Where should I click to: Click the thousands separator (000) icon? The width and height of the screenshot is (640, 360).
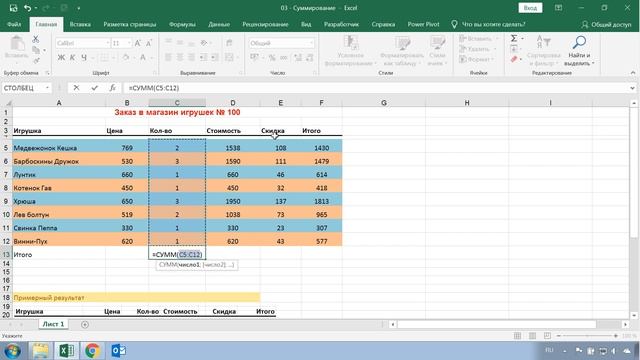click(284, 58)
